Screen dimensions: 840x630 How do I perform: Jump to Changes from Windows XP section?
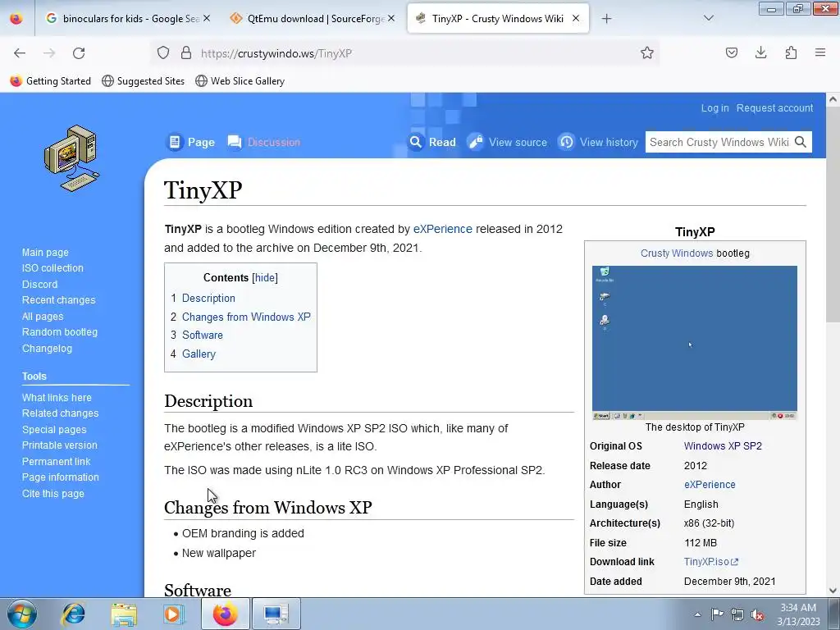[x=246, y=317]
